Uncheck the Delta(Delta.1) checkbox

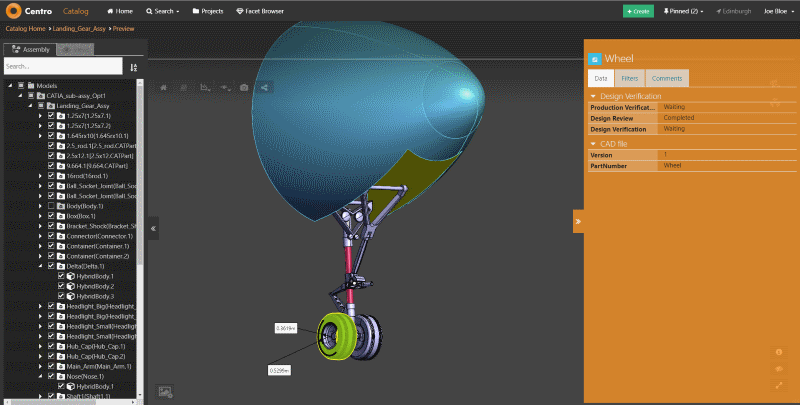pyautogui.click(x=51, y=266)
